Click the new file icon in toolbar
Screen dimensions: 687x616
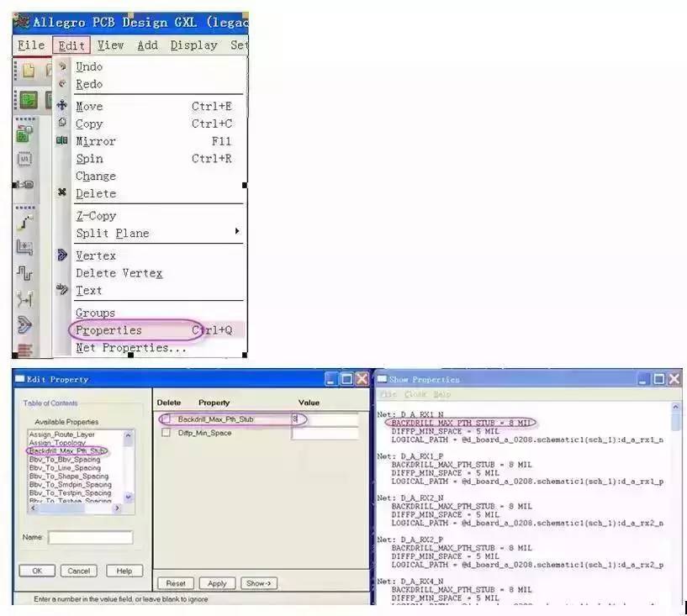[29, 71]
